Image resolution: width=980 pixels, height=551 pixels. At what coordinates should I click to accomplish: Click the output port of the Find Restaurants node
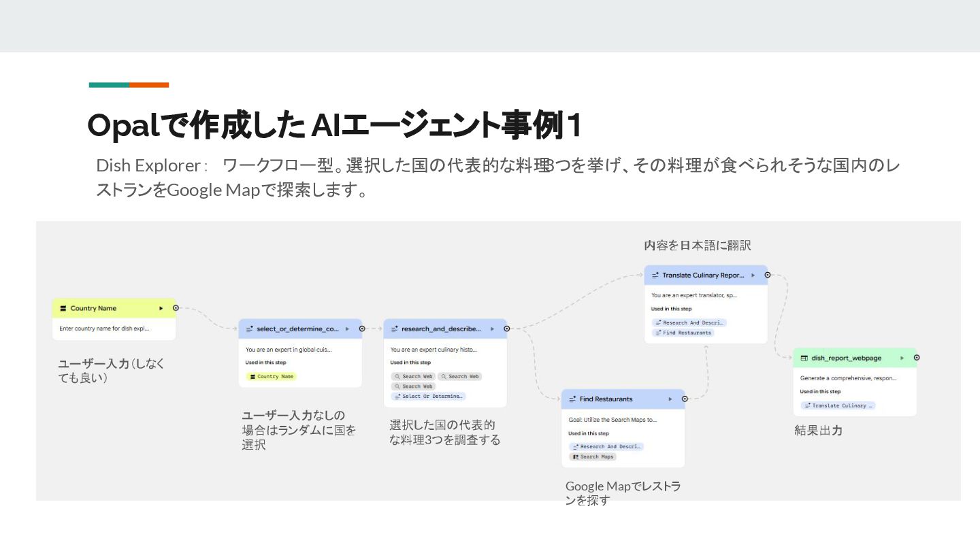click(x=685, y=399)
